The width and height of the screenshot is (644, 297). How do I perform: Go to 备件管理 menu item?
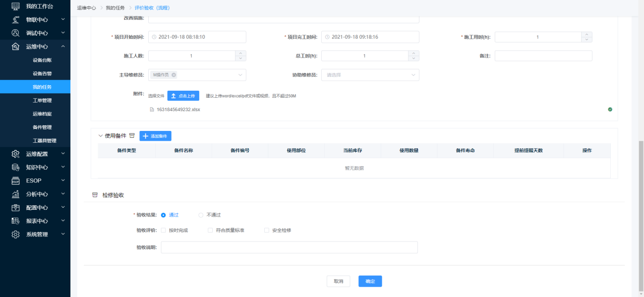point(42,127)
